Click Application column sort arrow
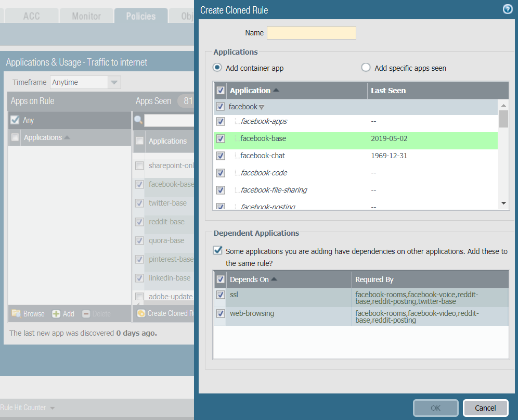518x420 pixels. [x=276, y=91]
